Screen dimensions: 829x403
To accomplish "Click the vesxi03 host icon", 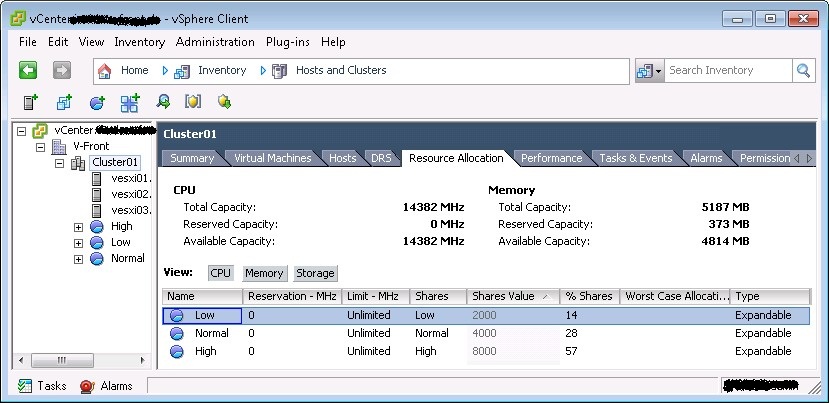I will pos(96,210).
